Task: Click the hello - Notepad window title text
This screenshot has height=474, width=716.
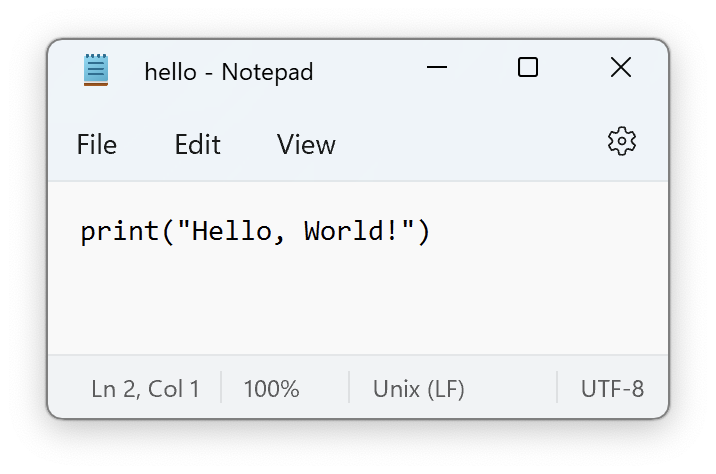Action: (229, 72)
